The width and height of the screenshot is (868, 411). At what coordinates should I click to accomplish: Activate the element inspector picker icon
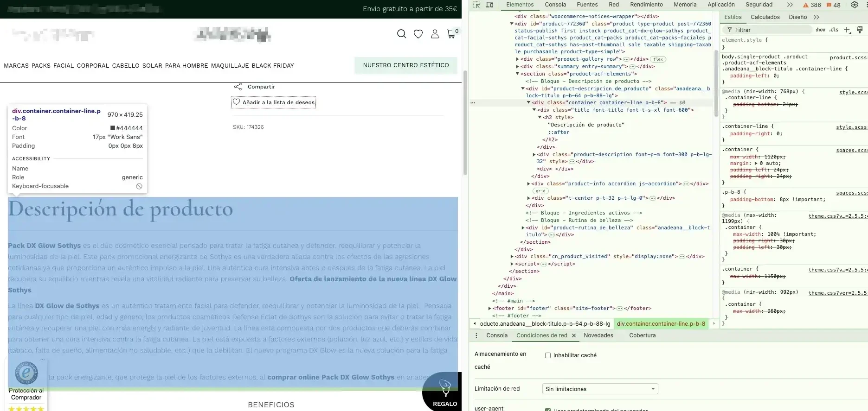click(476, 5)
